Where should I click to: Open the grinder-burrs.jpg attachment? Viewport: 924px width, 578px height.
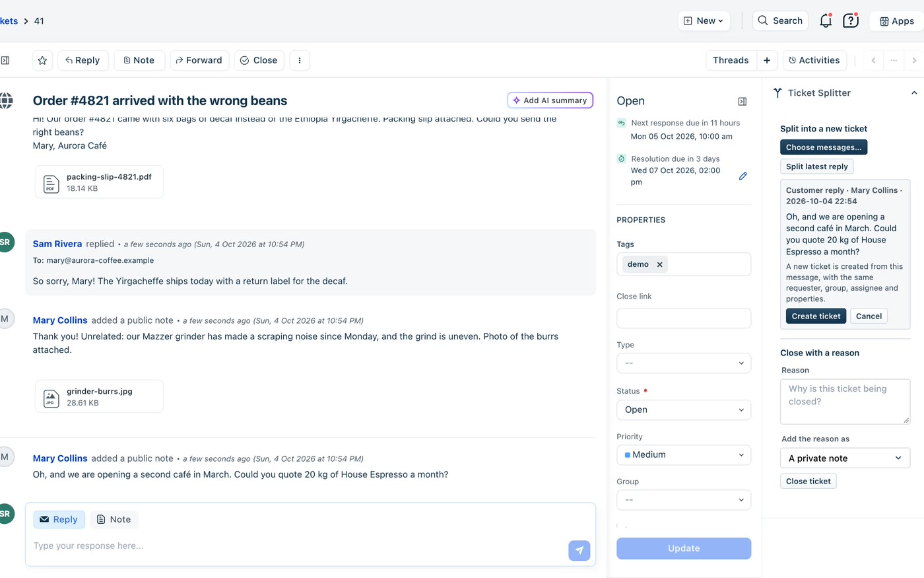99,396
